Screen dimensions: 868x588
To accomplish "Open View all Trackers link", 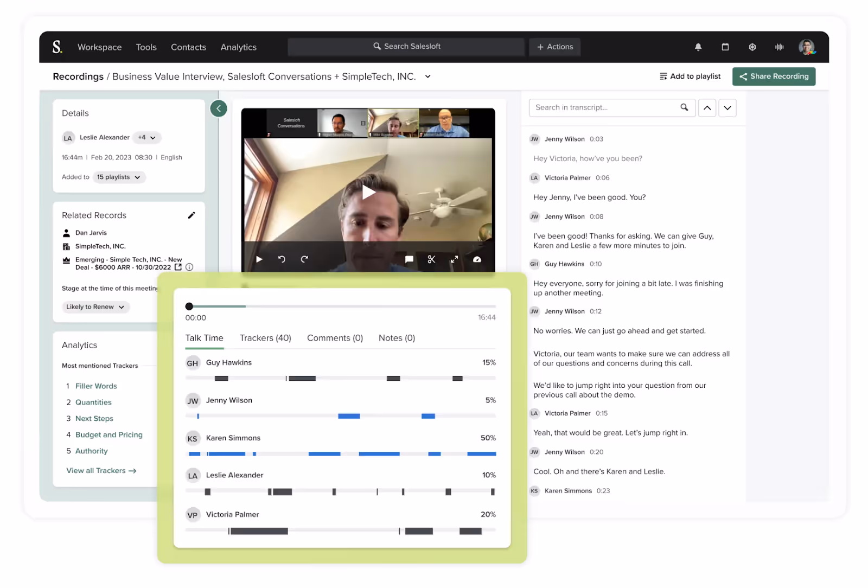I will point(101,471).
